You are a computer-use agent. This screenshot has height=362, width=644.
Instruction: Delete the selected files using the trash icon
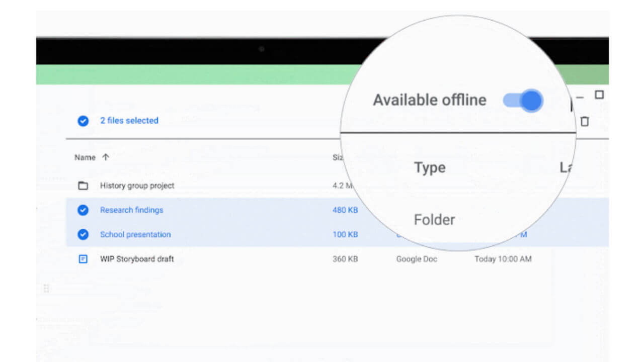(x=584, y=121)
